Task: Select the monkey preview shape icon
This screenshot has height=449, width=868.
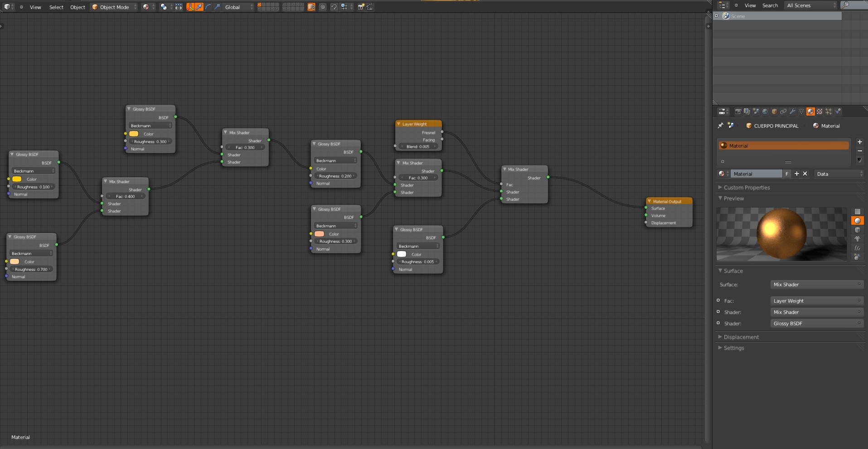Action: [857, 239]
